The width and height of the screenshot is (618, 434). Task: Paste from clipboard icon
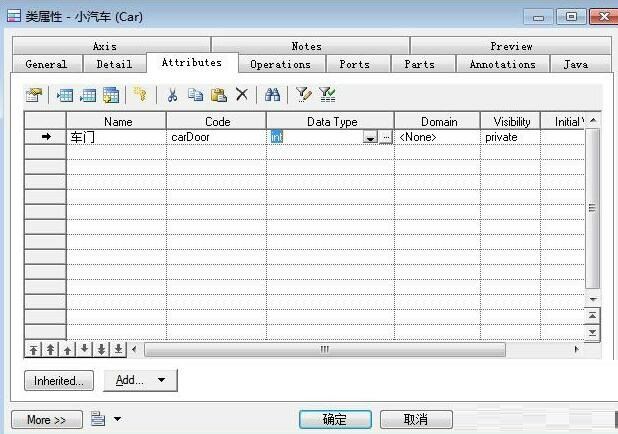click(219, 95)
